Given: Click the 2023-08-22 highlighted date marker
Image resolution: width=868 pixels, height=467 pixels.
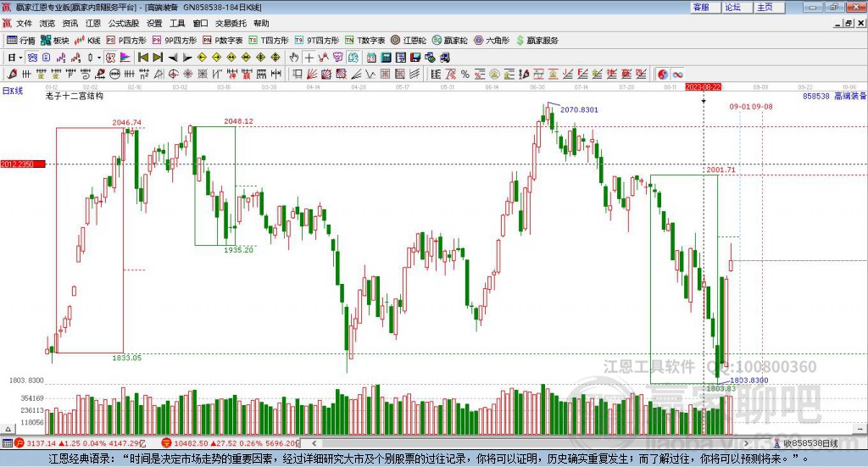Looking at the screenshot, I should point(703,86).
